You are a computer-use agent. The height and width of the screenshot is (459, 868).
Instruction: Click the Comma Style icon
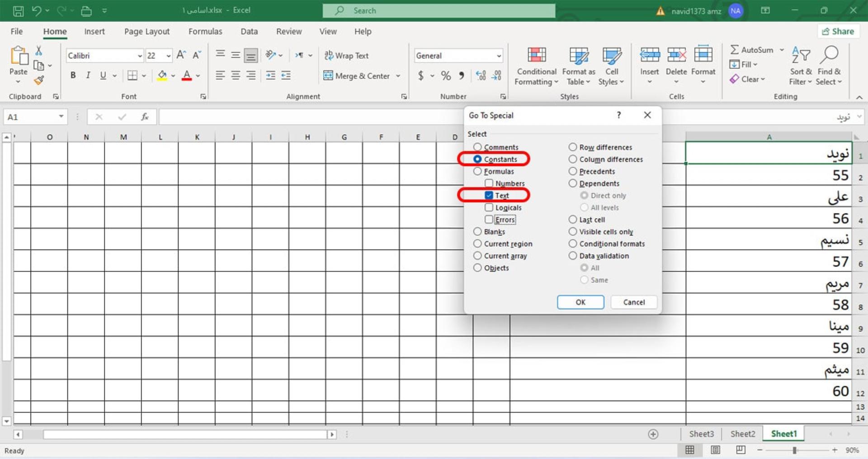click(462, 75)
